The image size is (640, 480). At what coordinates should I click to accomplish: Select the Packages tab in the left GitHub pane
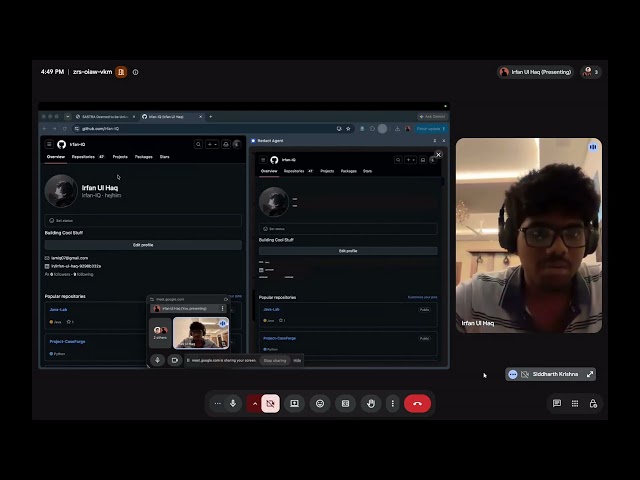(x=144, y=157)
